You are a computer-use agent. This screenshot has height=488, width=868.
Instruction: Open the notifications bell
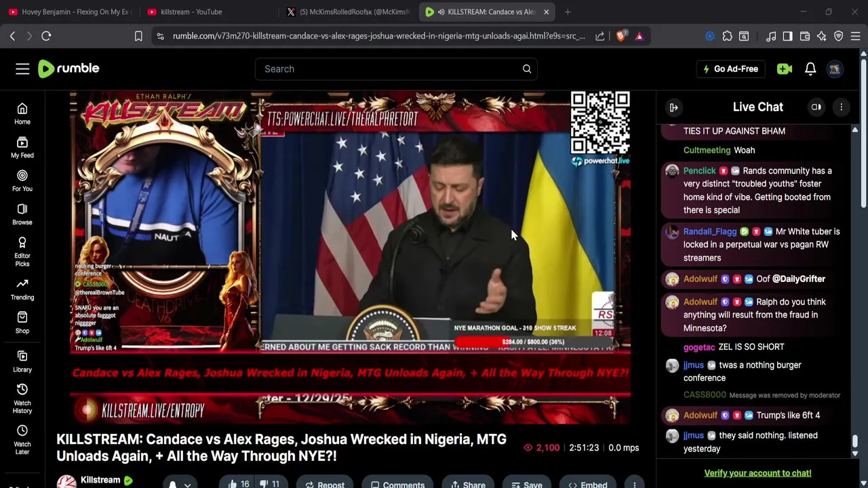(x=810, y=68)
